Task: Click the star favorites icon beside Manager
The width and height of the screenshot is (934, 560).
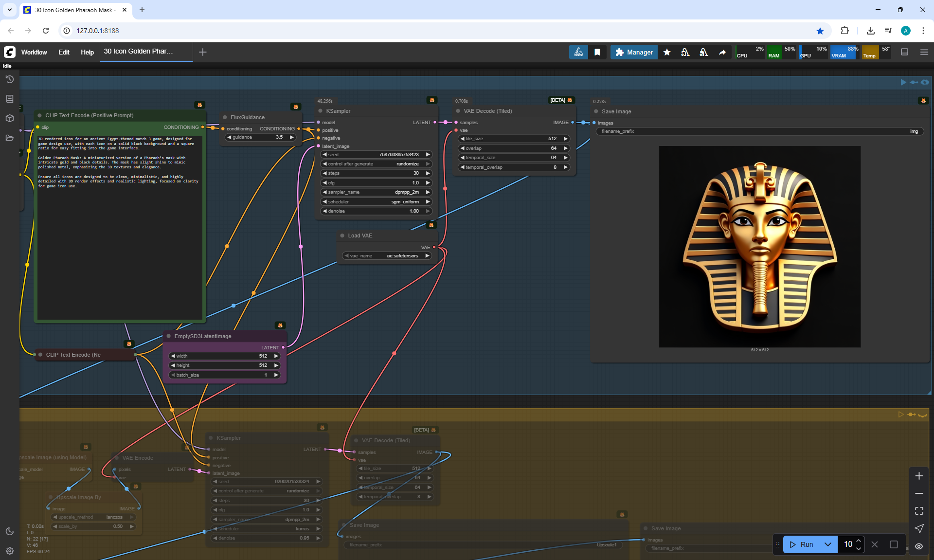Action: 667,52
